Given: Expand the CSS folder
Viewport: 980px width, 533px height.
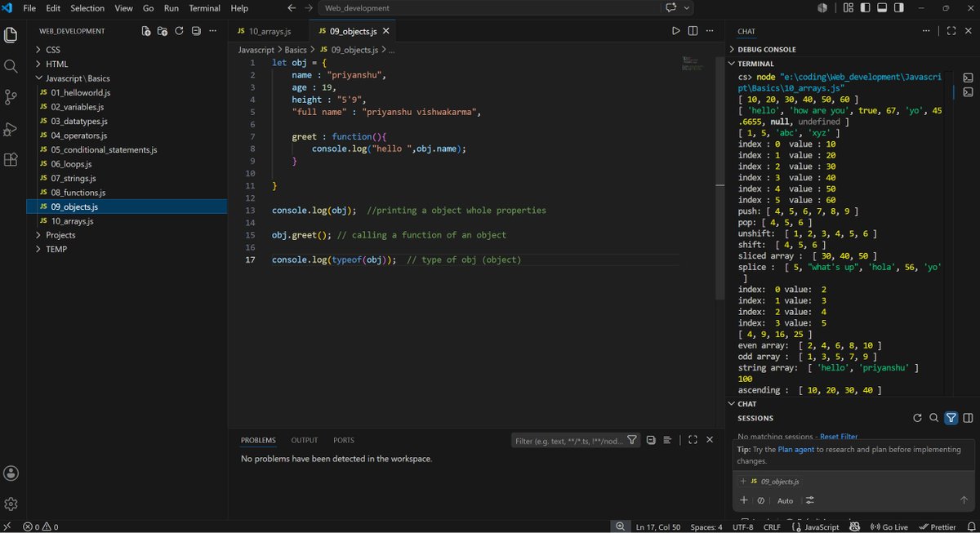Looking at the screenshot, I should pyautogui.click(x=52, y=50).
